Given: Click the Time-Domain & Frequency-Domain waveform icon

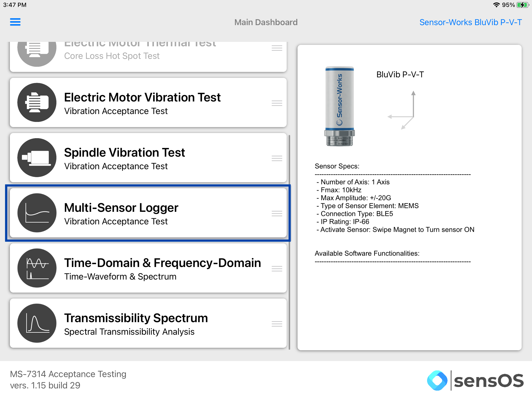Looking at the screenshot, I should 37,268.
